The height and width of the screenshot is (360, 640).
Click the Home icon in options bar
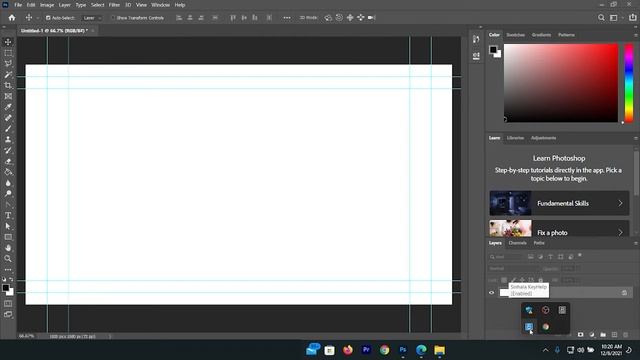pos(12,18)
